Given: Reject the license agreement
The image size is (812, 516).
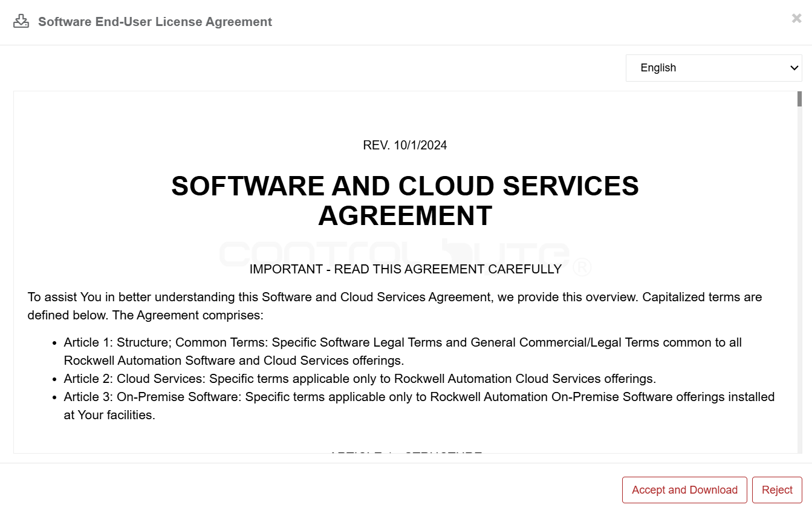Looking at the screenshot, I should coord(777,490).
